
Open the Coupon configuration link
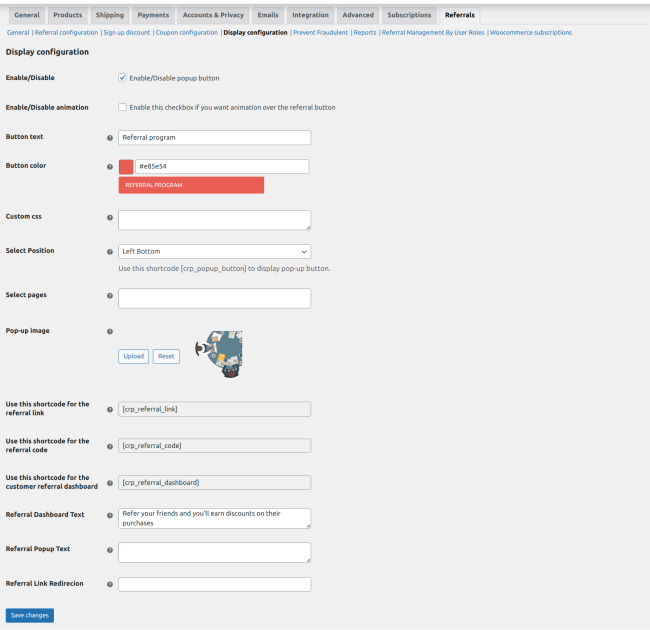tap(187, 33)
